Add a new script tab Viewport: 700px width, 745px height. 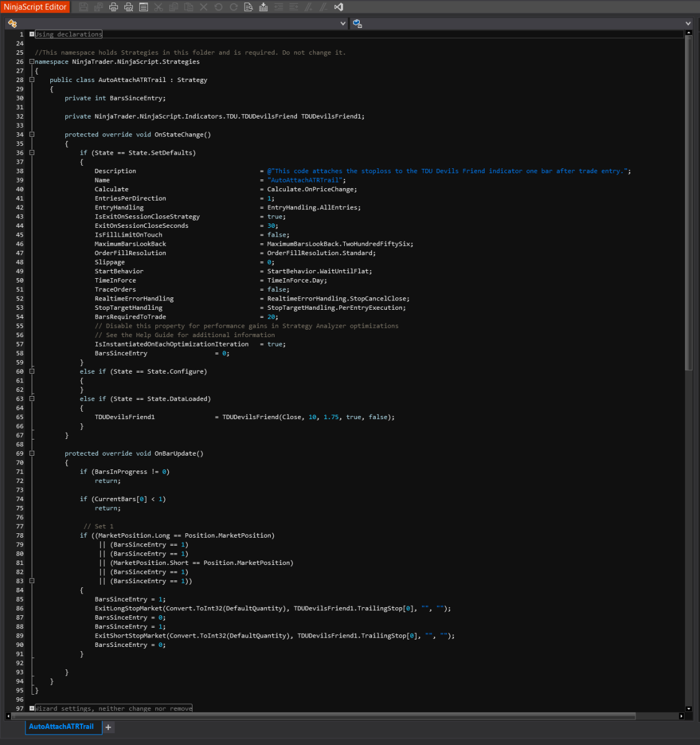[x=108, y=726]
